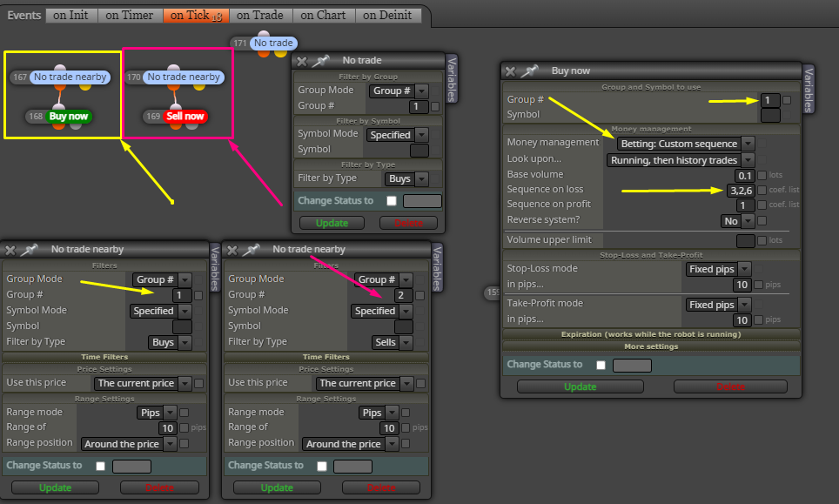Click Update in the No trade panel
Image resolution: width=839 pixels, height=504 pixels.
pyautogui.click(x=332, y=223)
